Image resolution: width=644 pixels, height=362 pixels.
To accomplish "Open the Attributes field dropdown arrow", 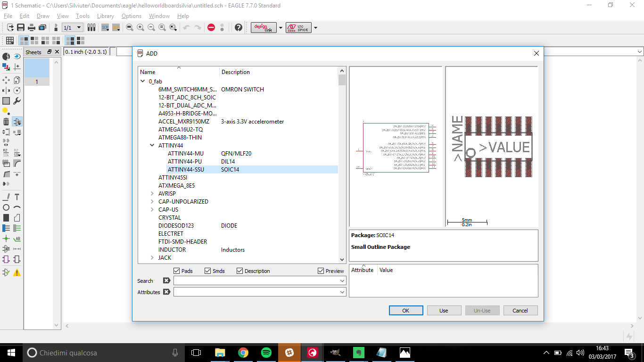I will 342,292.
